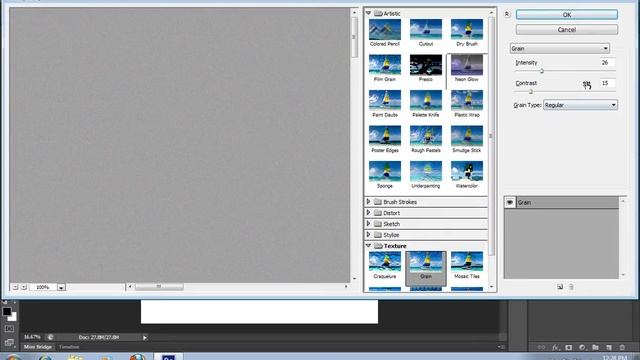Pick the Fresco filter thumbnail
This screenshot has height=360, width=640.
pyautogui.click(x=426, y=65)
